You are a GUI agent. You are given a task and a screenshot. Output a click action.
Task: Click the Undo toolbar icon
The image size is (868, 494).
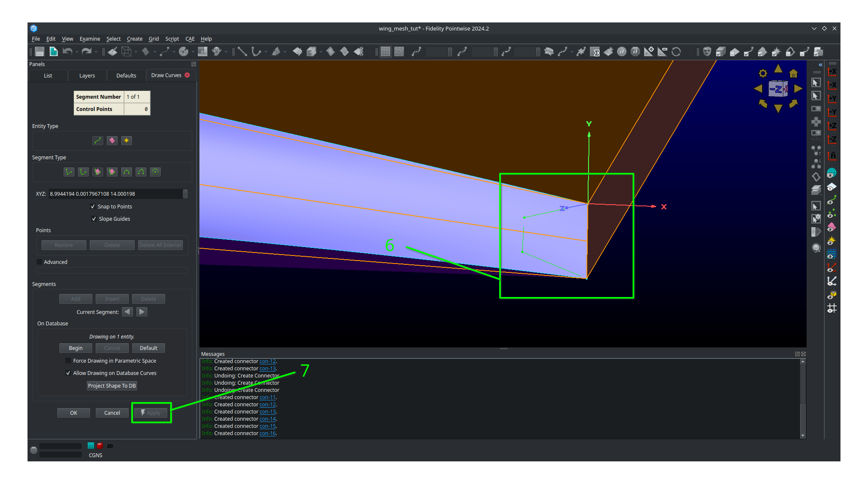[68, 51]
